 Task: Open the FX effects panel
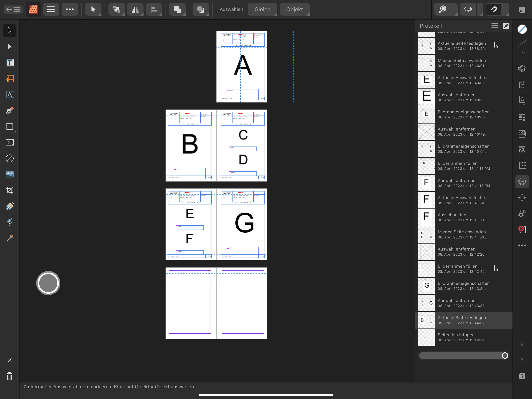(x=522, y=149)
